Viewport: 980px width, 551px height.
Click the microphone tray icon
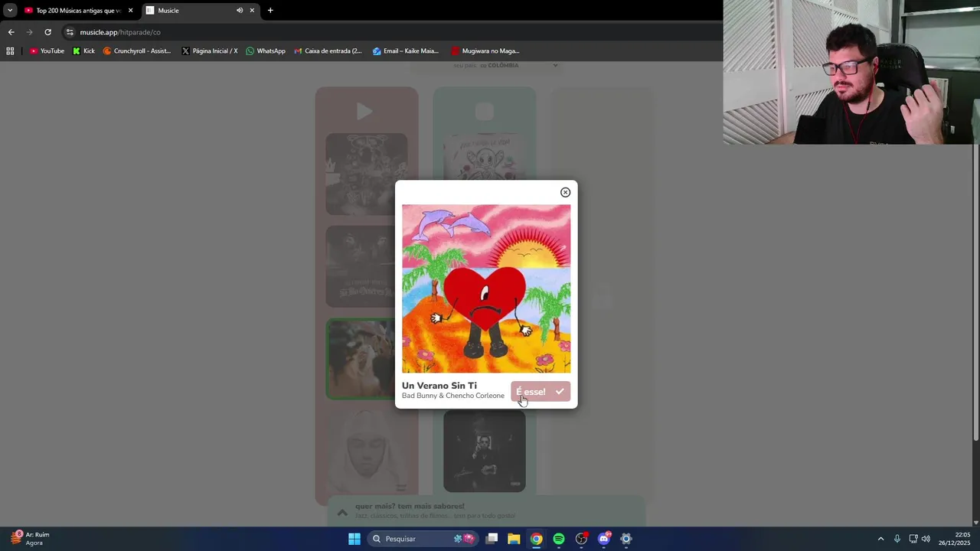point(897,539)
